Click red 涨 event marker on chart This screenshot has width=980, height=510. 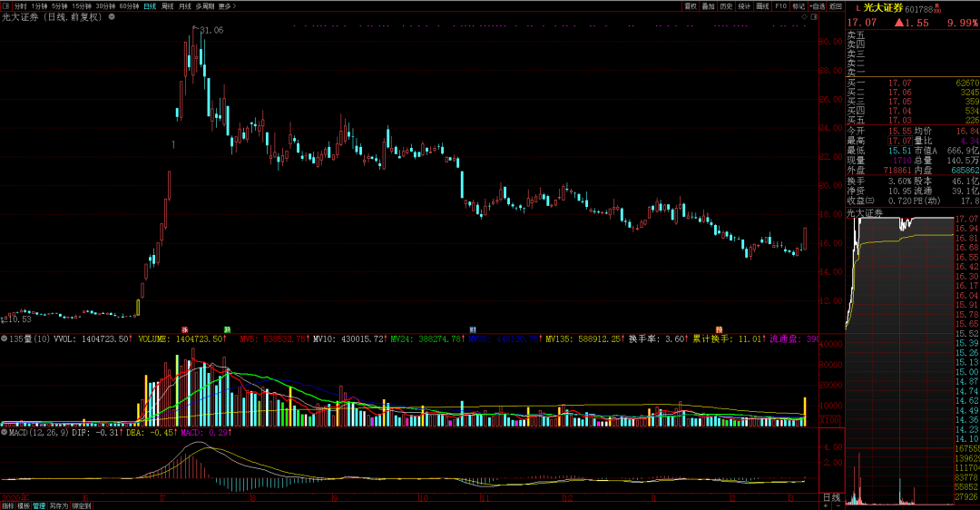coord(184,329)
